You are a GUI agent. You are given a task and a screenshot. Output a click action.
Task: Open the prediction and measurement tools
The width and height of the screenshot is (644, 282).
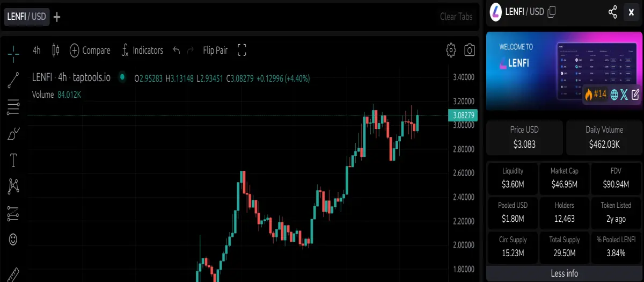click(13, 213)
